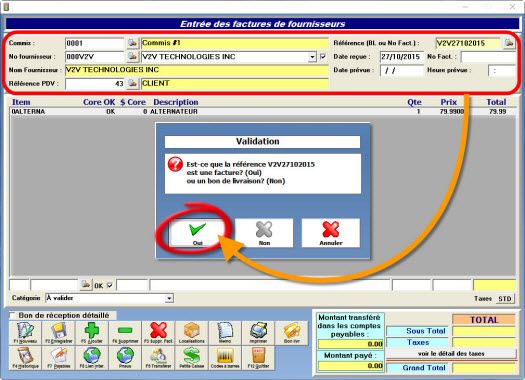Click the Date reçue input field
The height and width of the screenshot is (380, 525).
401,57
